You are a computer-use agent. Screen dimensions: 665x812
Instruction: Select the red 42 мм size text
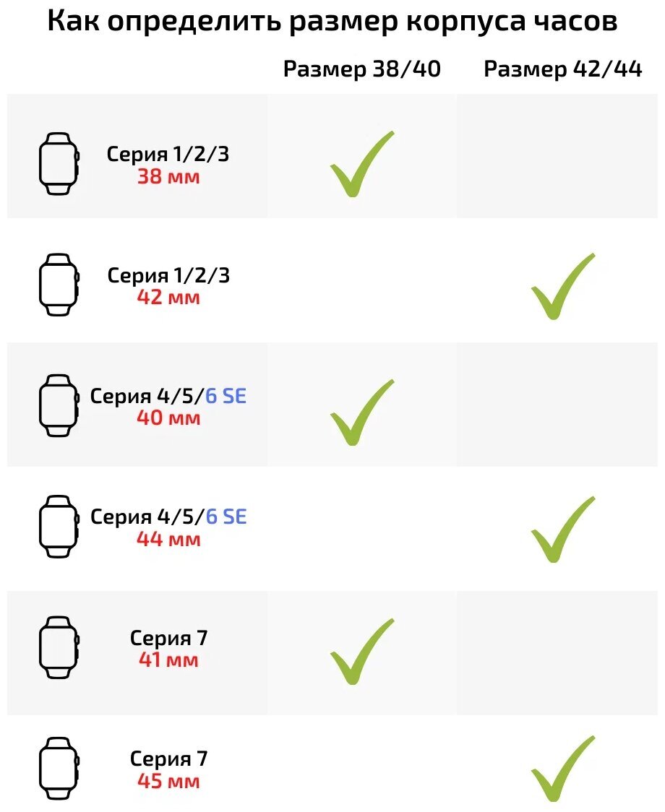(168, 297)
